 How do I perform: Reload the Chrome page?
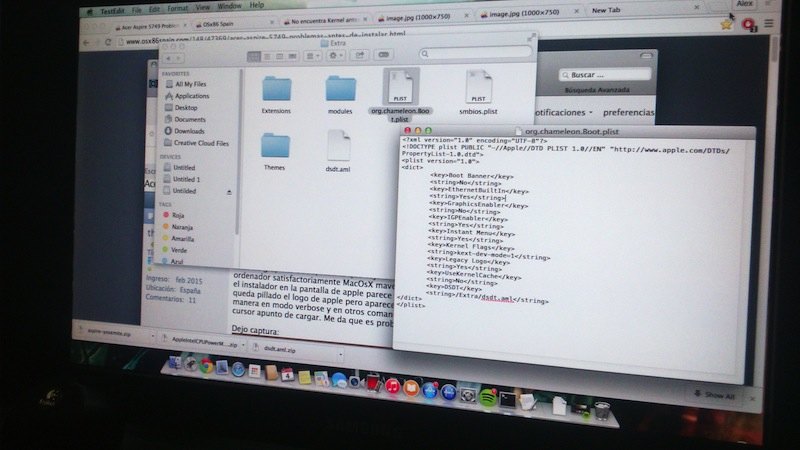coord(108,42)
